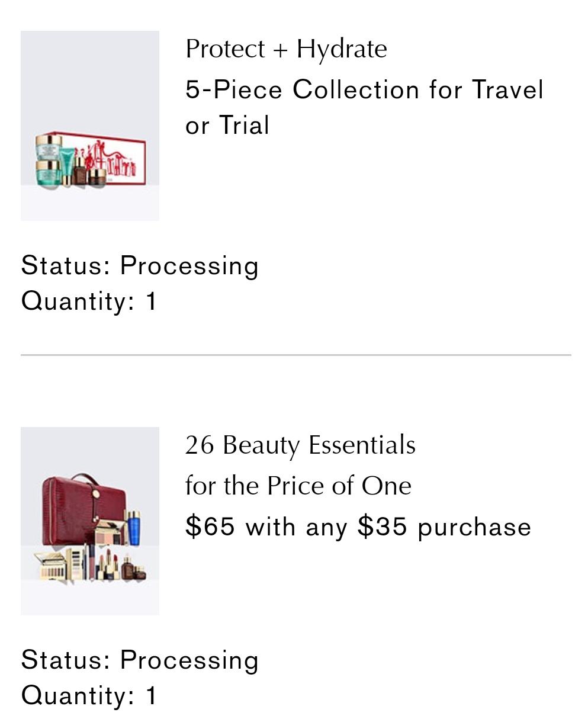Screen dimensions: 588x719
Task: Click the teal cream jars in first thumbnail
Action: tap(49, 160)
